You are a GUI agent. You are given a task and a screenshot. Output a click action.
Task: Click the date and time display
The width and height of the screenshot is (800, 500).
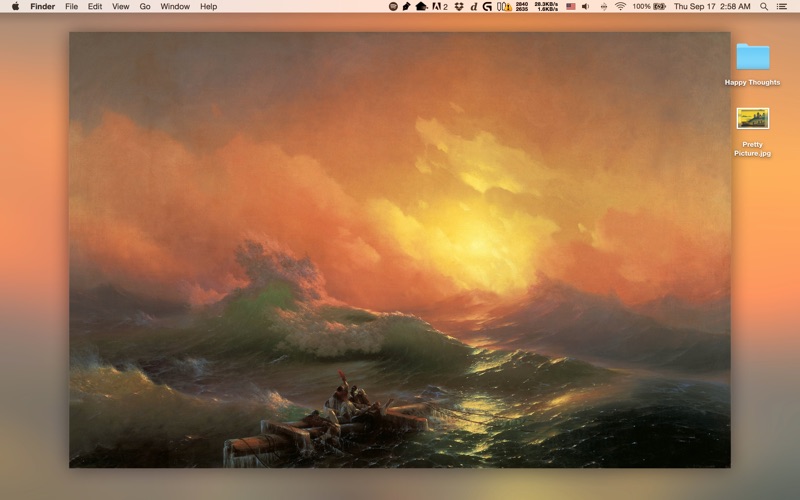[x=712, y=7]
